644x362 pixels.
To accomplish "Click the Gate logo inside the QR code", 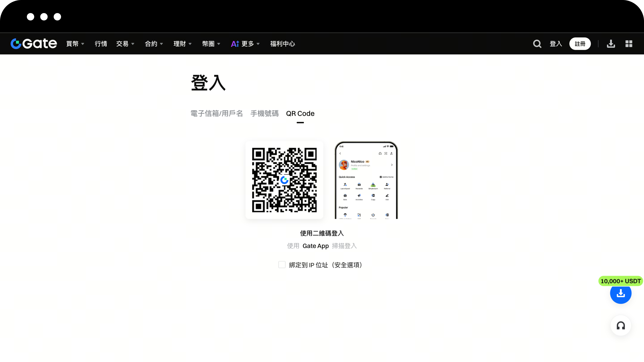I will point(284,180).
